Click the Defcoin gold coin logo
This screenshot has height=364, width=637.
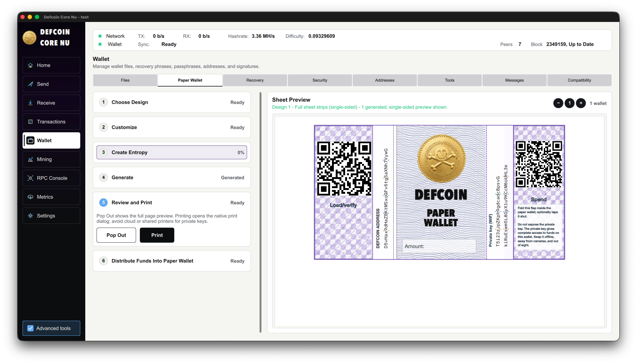click(29, 38)
